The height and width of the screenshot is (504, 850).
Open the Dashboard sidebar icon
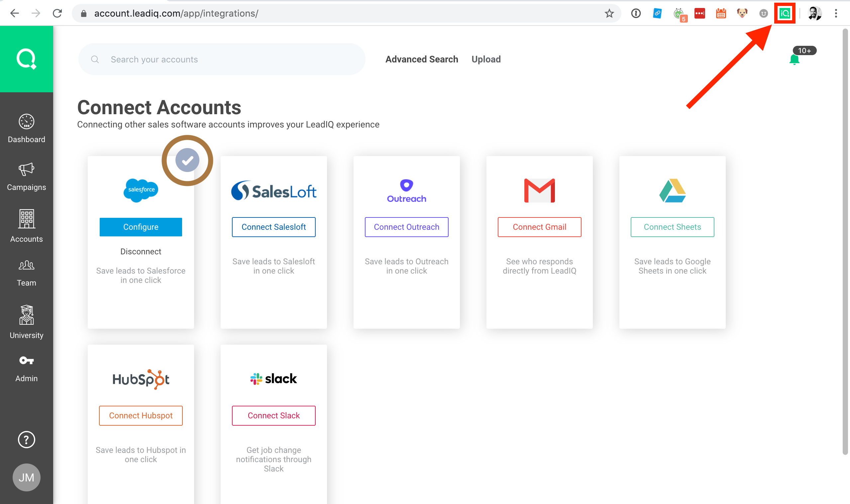coord(27,122)
